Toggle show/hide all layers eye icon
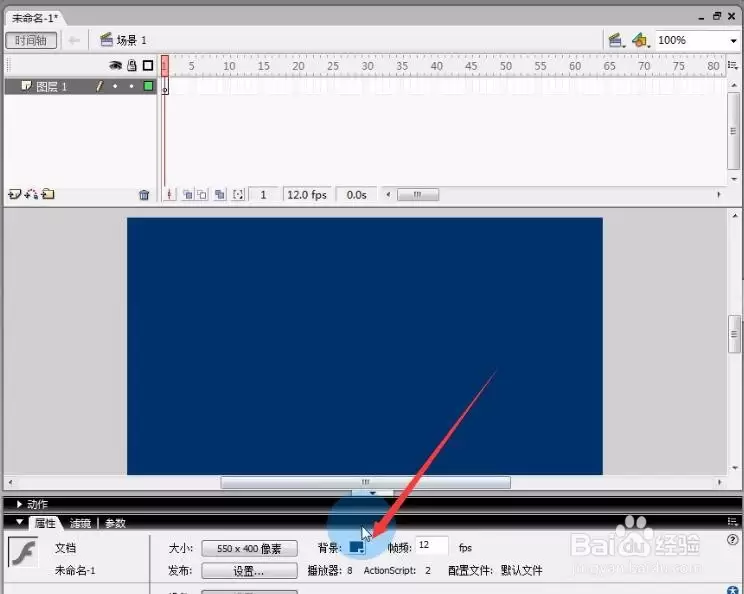 pos(115,65)
